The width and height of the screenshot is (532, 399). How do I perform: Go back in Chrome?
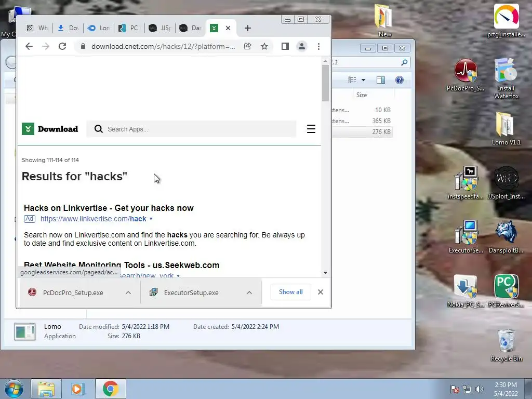[29, 46]
